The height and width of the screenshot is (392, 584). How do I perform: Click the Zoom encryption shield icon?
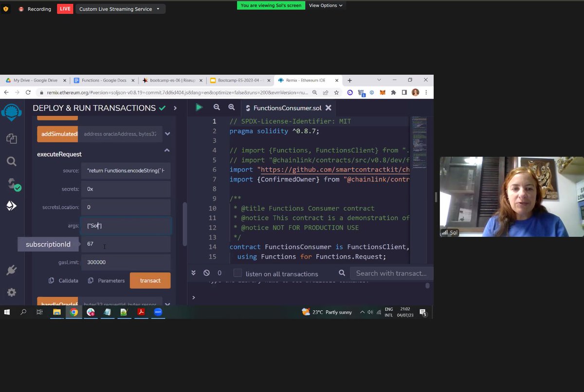(x=6, y=9)
